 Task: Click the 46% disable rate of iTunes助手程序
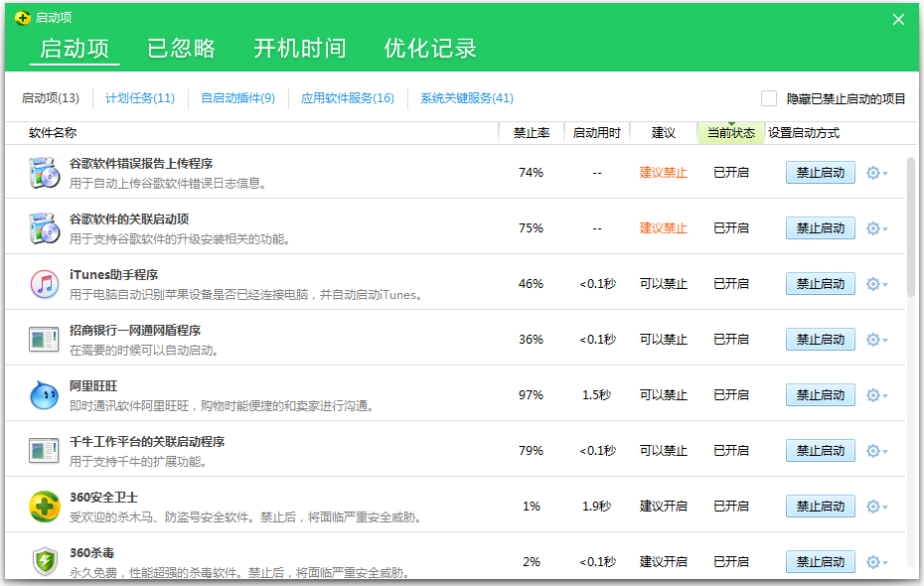point(531,284)
